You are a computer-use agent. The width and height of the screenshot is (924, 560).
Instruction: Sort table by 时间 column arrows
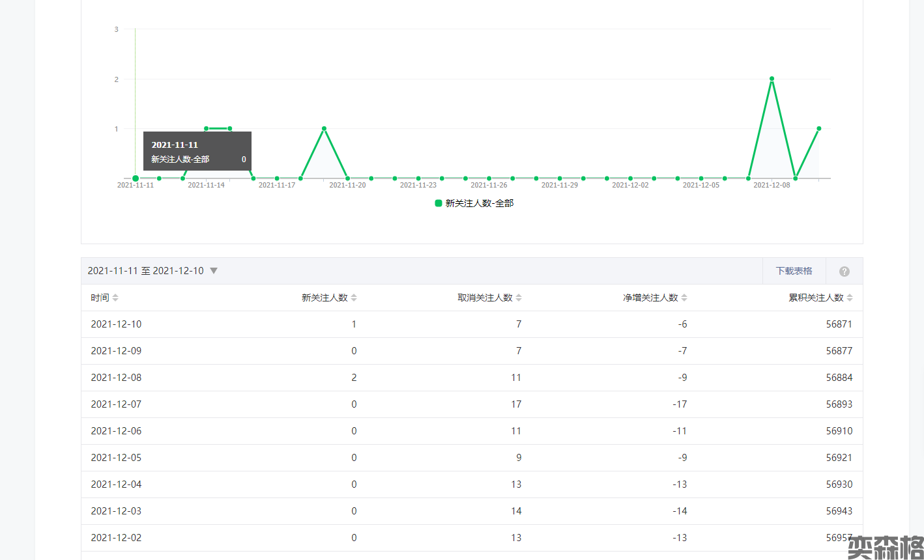pos(115,298)
